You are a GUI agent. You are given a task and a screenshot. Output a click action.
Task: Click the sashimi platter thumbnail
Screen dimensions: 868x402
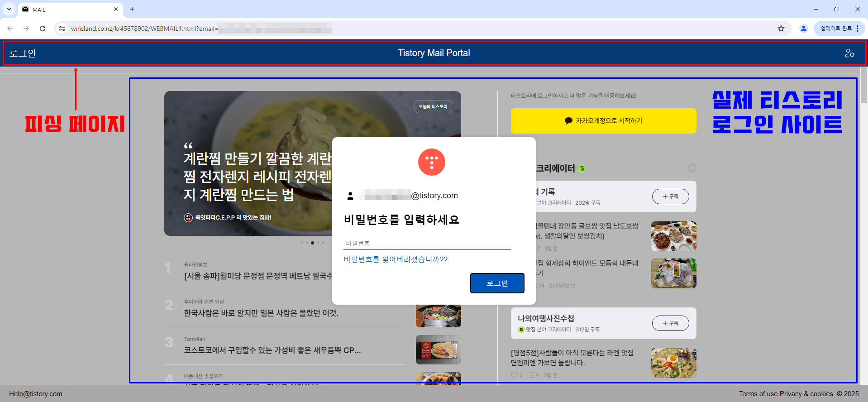tap(674, 273)
